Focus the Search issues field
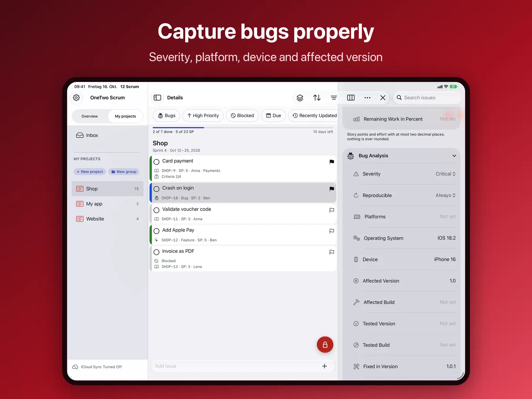Image resolution: width=532 pixels, height=399 pixels. coord(427,98)
